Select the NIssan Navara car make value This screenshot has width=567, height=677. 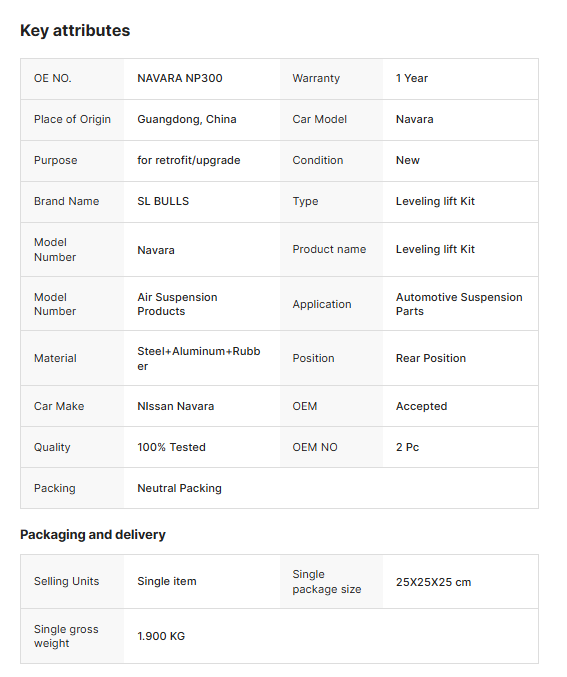click(x=175, y=406)
